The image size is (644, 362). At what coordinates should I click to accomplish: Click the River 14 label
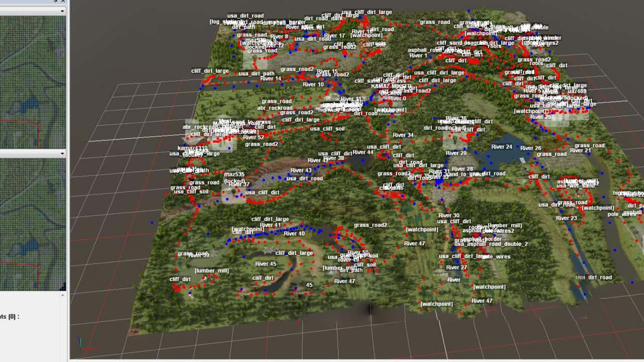[x=271, y=79]
